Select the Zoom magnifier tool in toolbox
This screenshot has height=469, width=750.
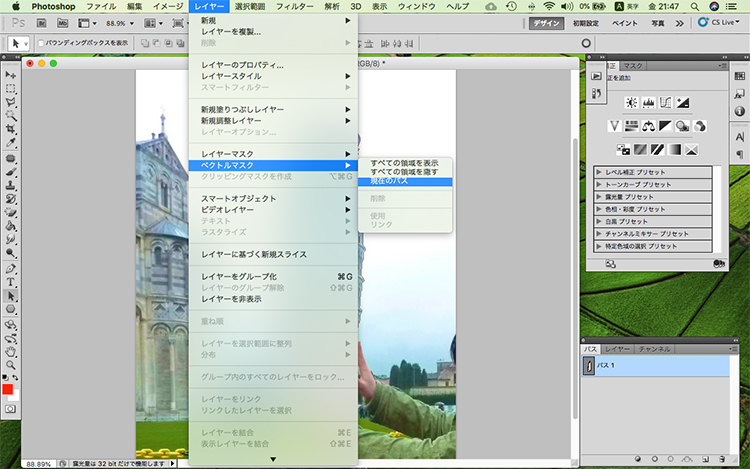click(11, 365)
